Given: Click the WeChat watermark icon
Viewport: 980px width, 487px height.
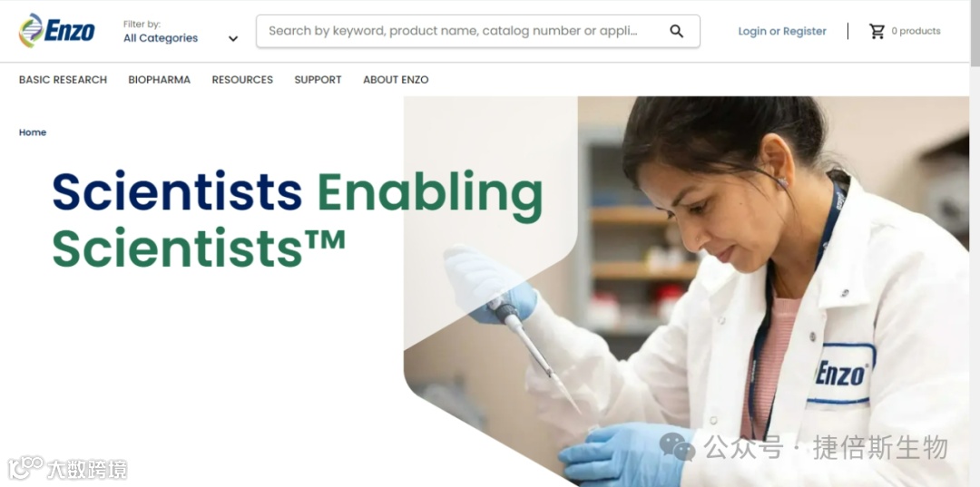Looking at the screenshot, I should [x=677, y=447].
